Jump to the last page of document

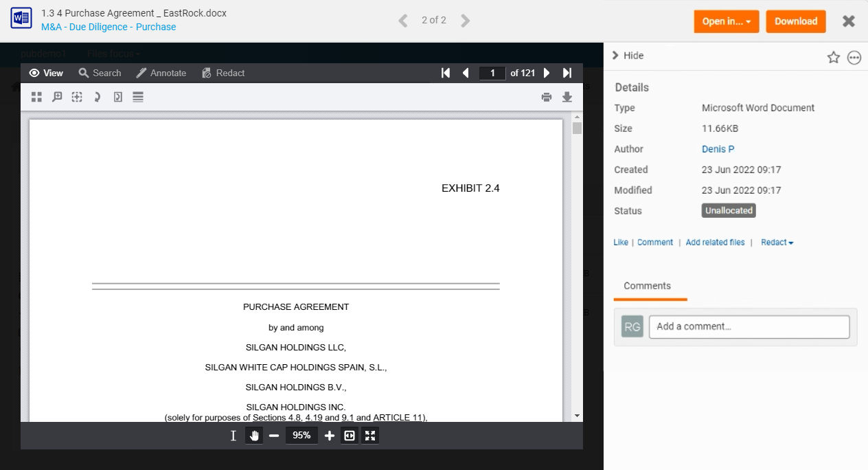[567, 73]
